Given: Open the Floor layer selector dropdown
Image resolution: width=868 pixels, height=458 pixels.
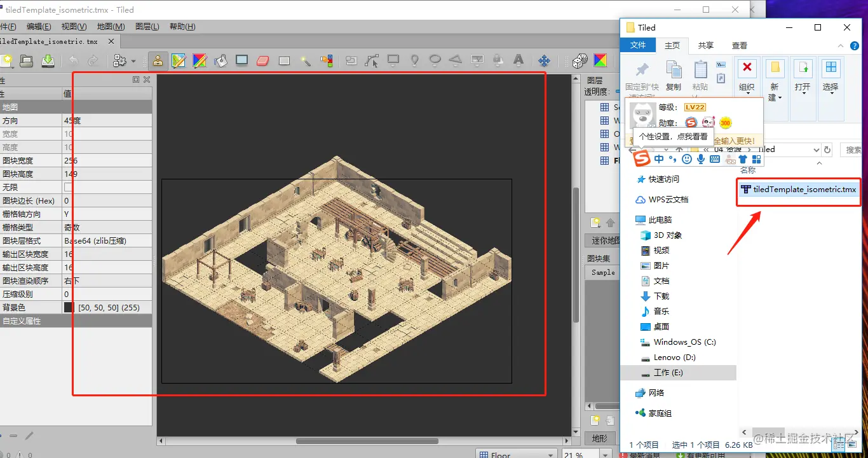Looking at the screenshot, I should tap(517, 454).
